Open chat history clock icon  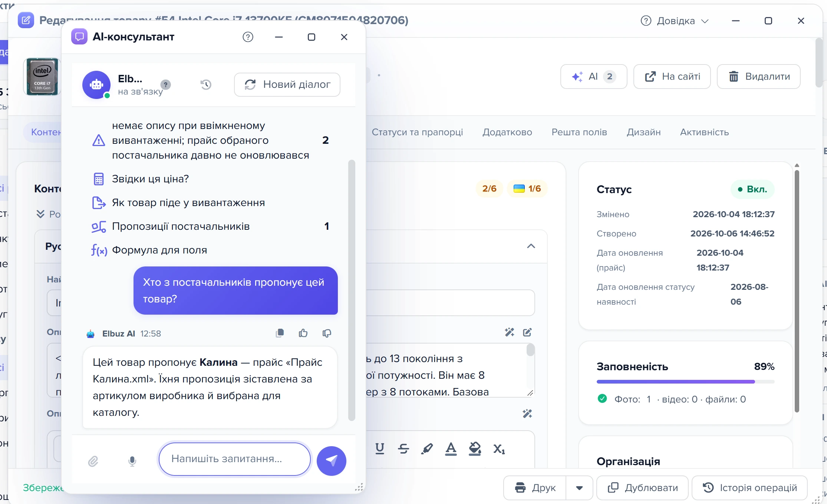[x=206, y=84]
